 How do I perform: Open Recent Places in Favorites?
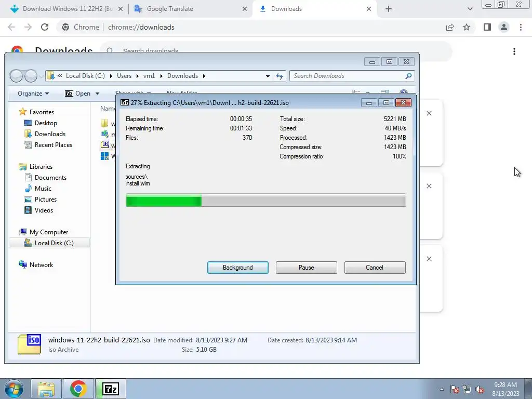point(48,145)
